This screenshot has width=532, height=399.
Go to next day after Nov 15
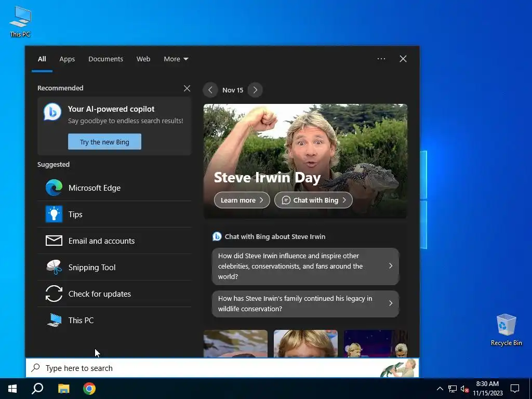pyautogui.click(x=255, y=90)
